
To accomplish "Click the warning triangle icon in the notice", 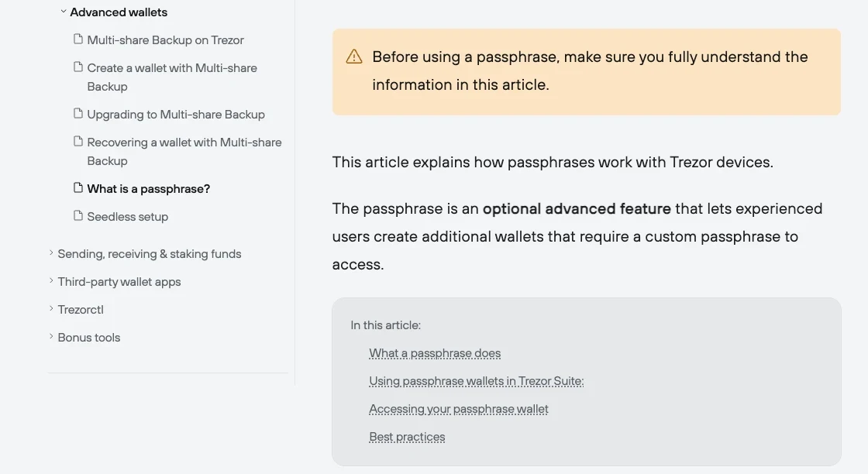I will [x=354, y=57].
